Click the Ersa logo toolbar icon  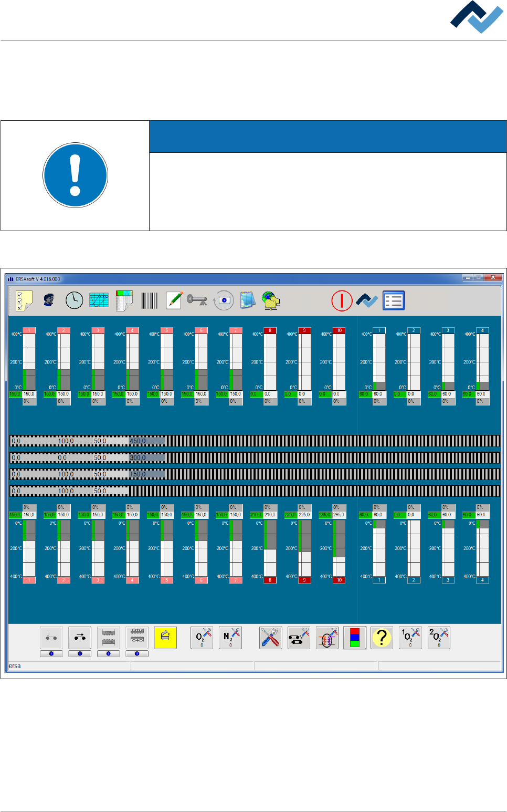click(367, 301)
